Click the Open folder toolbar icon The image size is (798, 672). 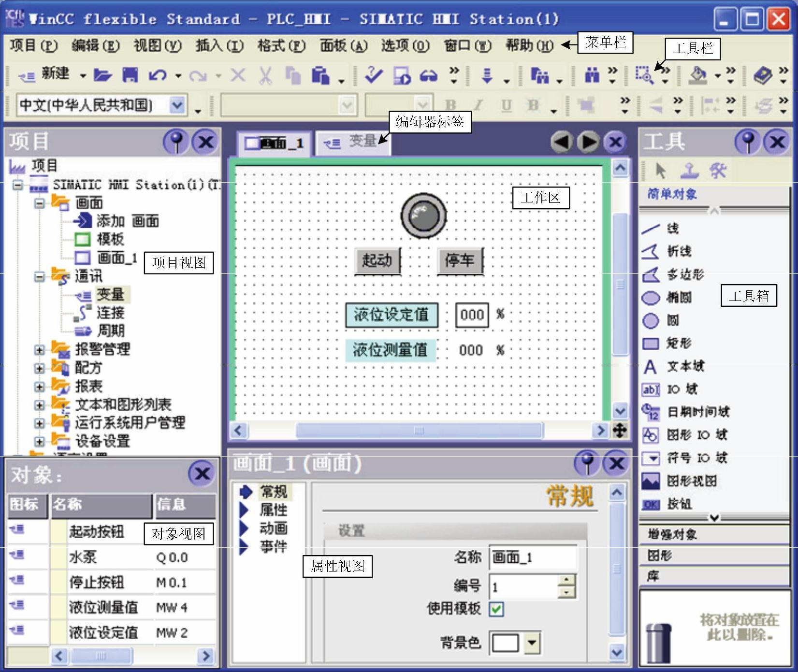coord(102,75)
